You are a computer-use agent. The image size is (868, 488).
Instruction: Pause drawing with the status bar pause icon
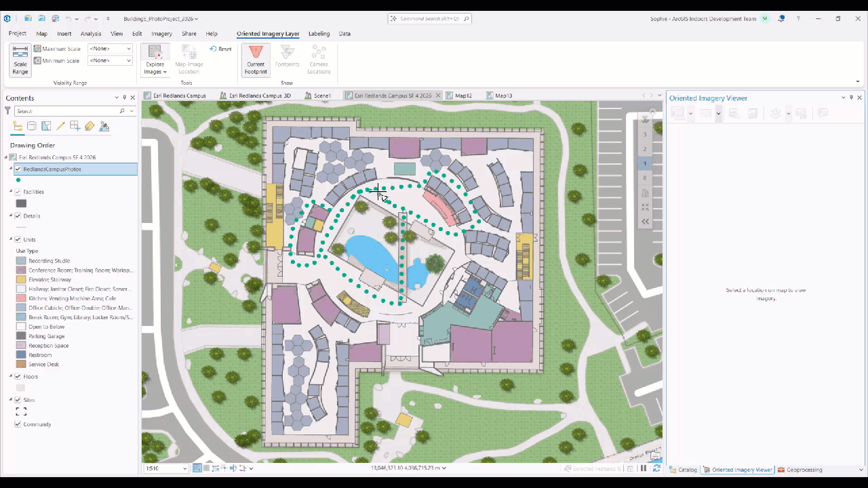pos(643,468)
